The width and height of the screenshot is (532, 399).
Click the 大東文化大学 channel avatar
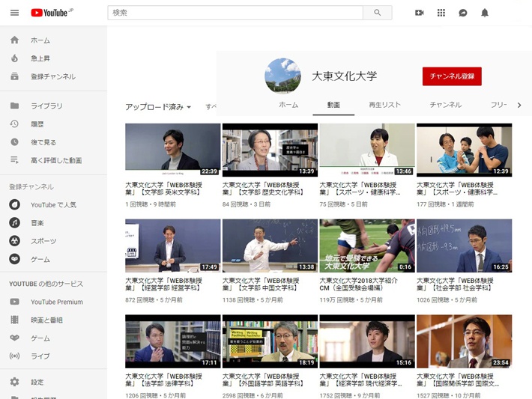282,76
